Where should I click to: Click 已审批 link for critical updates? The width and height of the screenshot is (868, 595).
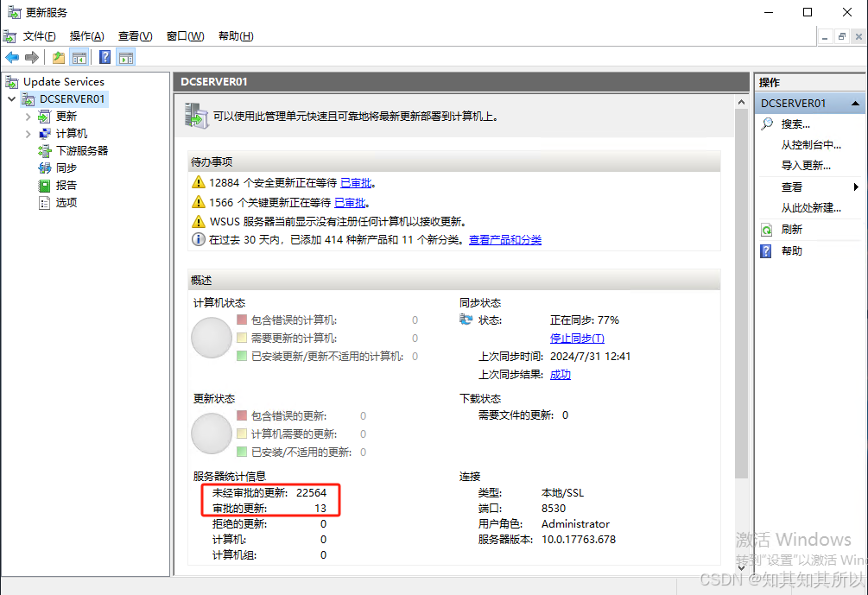[x=351, y=203]
